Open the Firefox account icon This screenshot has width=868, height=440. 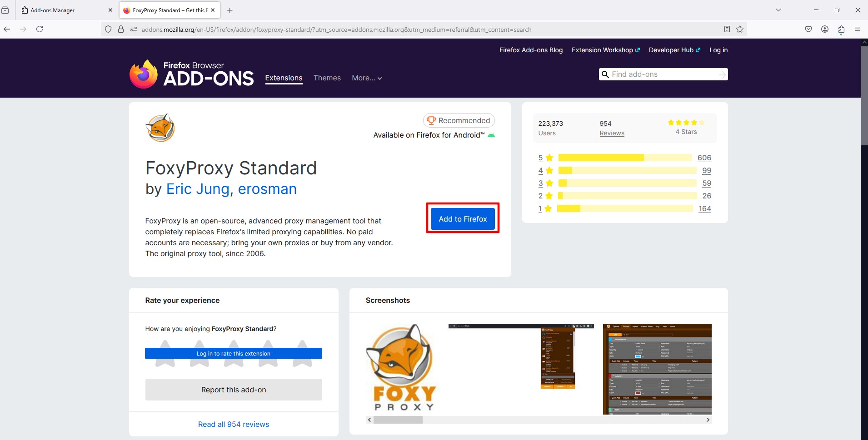pyautogui.click(x=825, y=29)
